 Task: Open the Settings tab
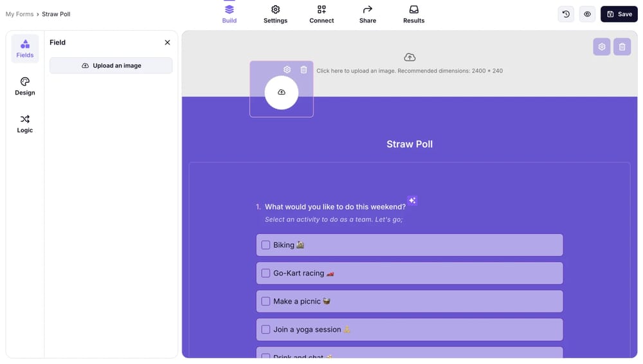pyautogui.click(x=275, y=14)
